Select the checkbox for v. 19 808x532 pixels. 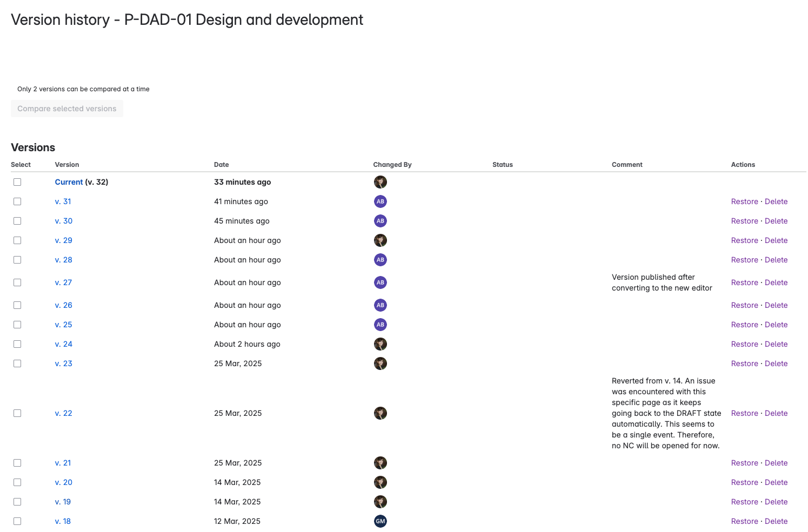[x=17, y=502]
